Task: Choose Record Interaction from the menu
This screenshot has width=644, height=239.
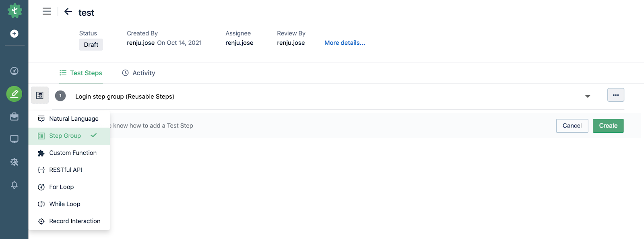Action: 69,221
